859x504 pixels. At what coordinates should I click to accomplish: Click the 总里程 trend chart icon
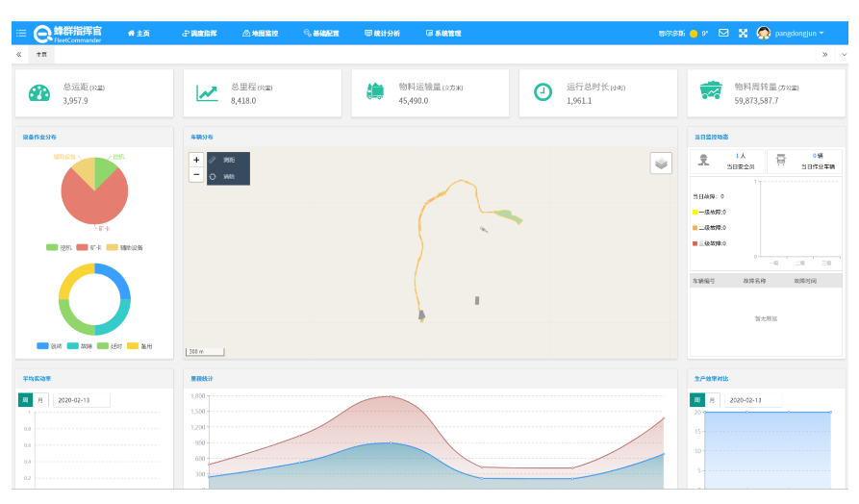coord(207,93)
